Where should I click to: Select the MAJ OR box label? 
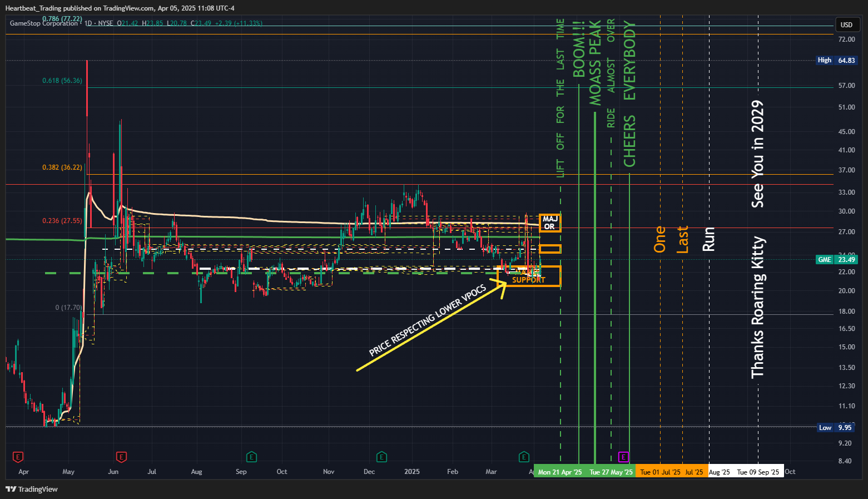(550, 223)
